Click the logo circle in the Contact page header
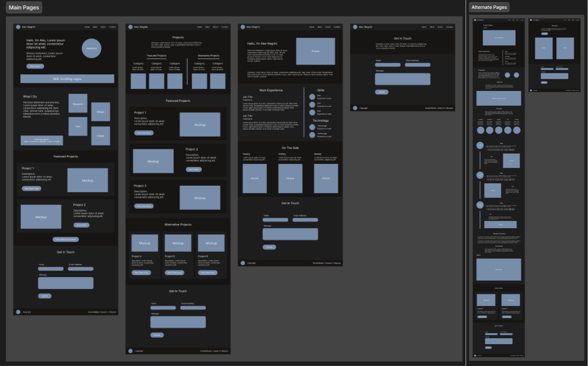This screenshot has height=366, width=588. [355, 27]
